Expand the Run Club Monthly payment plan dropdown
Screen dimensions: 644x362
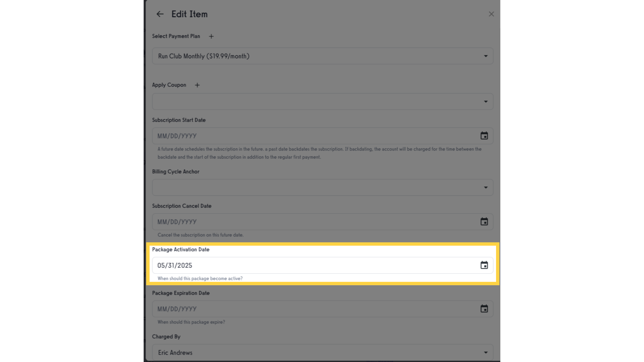(323, 56)
